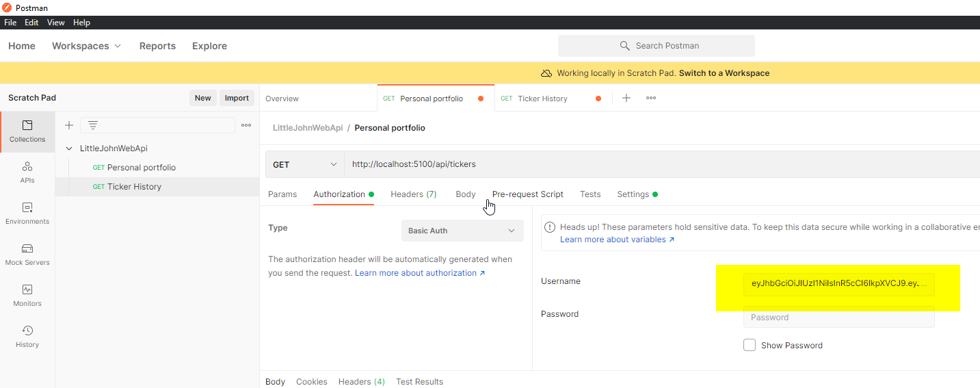This screenshot has width=980, height=388.
Task: Click the request URL field
Action: point(662,164)
